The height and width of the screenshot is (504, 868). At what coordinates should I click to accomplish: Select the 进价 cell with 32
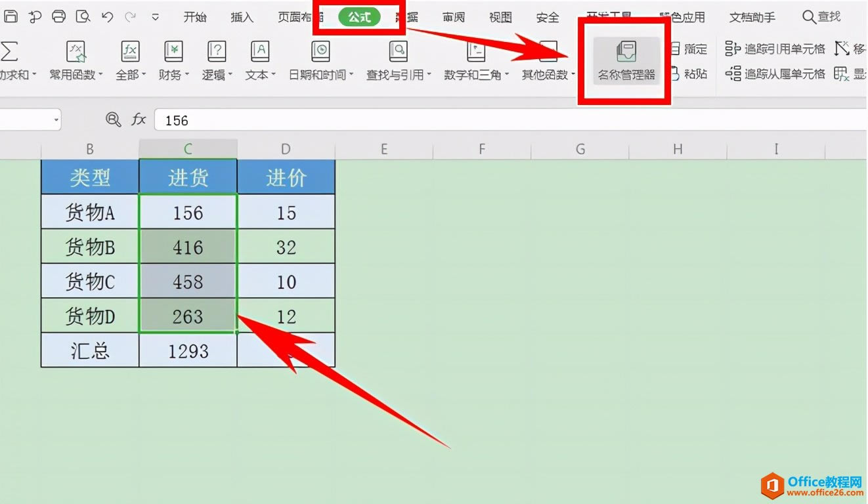tap(286, 246)
